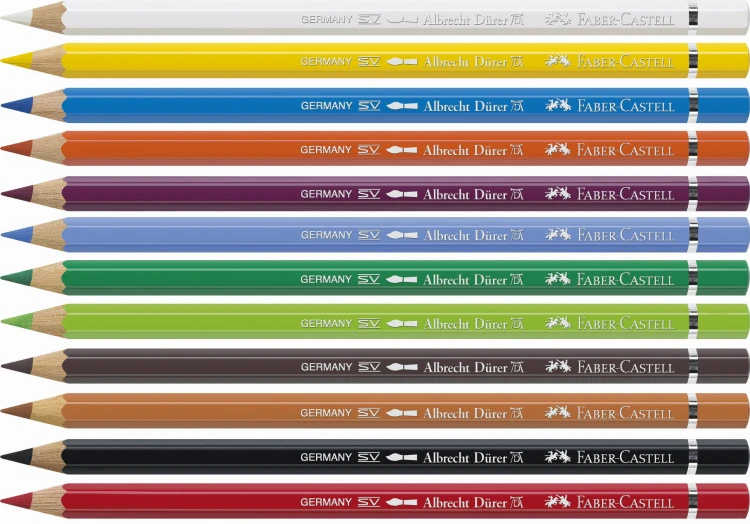
Task: Click 'GERMANY' on the yellow pencil
Action: coord(326,62)
